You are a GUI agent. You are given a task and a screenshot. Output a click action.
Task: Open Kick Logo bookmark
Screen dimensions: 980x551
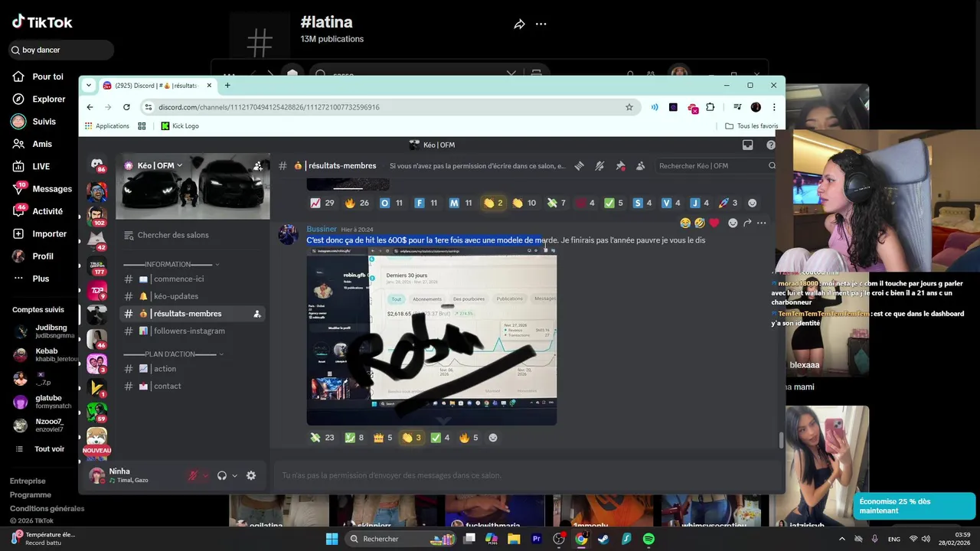180,126
